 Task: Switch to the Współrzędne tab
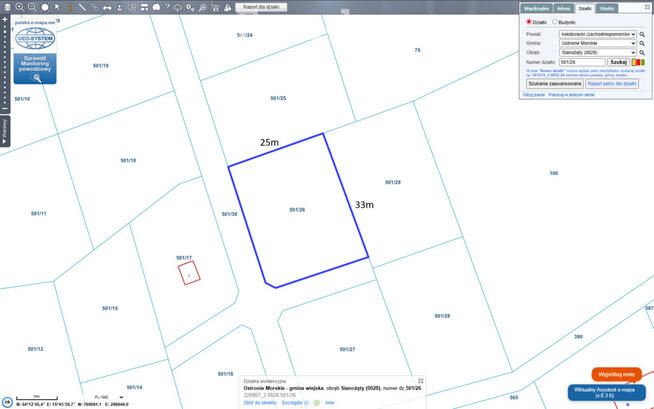tap(537, 7)
